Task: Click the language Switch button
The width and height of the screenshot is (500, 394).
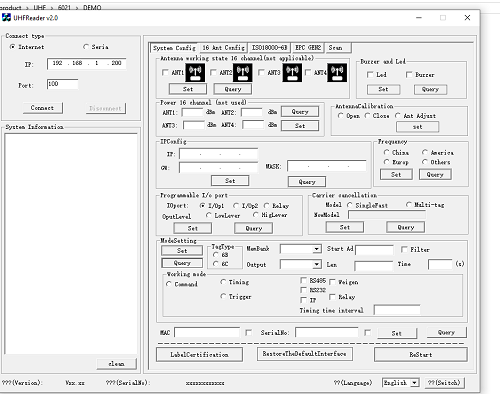Action: click(x=445, y=383)
